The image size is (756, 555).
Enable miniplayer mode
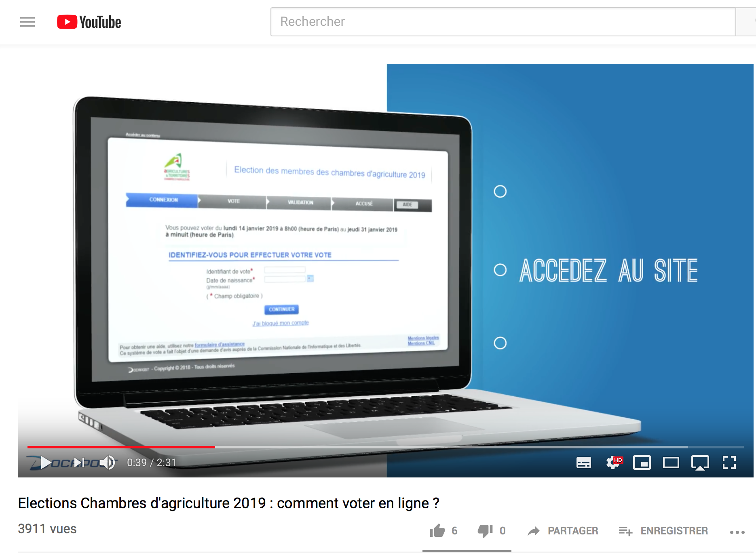pyautogui.click(x=642, y=462)
